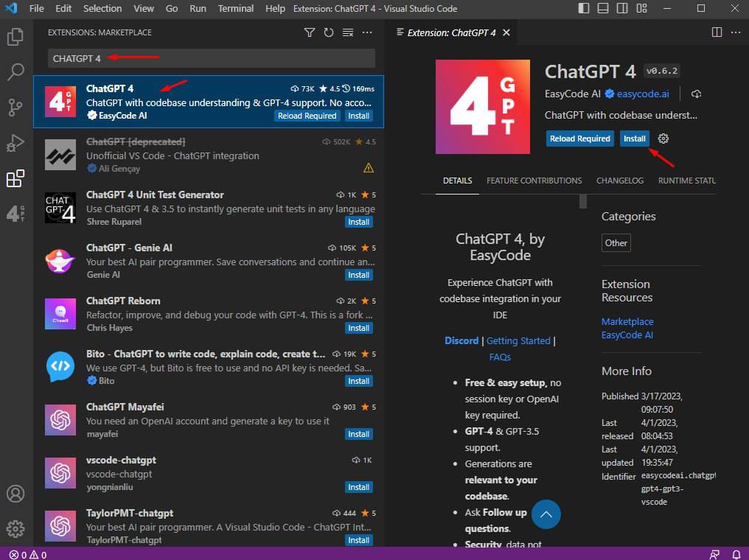Install ChatGPT - Genie AI extension
Viewport: 749px width, 560px height.
click(358, 275)
